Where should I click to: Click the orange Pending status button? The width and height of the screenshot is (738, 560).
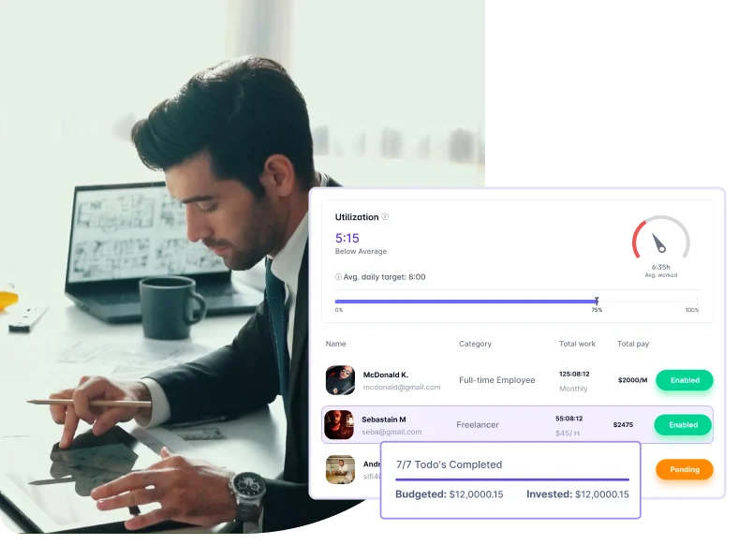(x=684, y=469)
